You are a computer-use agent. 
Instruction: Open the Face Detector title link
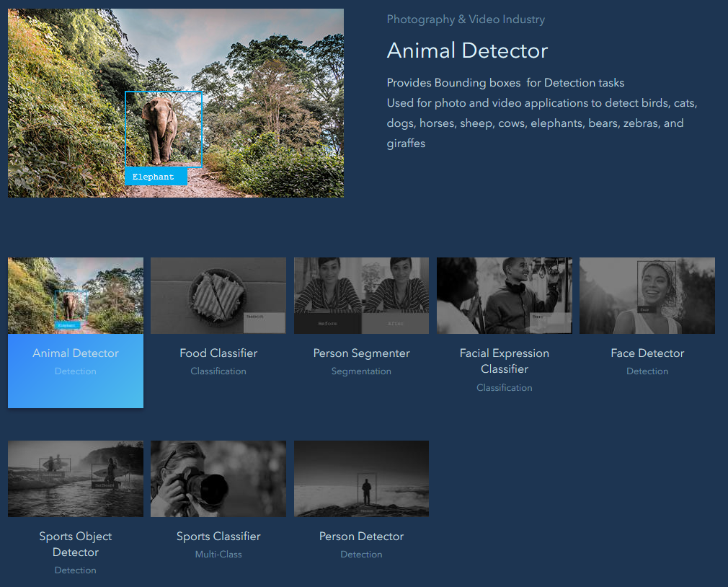point(647,353)
